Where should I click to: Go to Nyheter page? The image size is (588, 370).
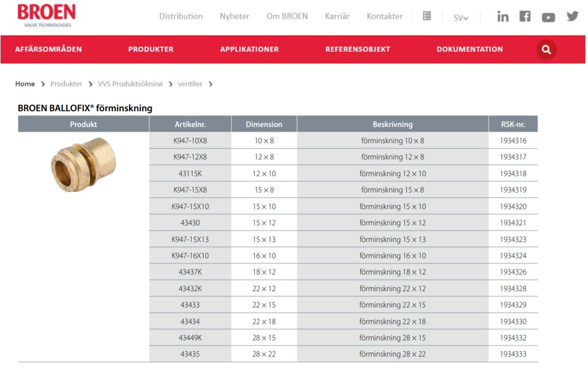point(234,16)
